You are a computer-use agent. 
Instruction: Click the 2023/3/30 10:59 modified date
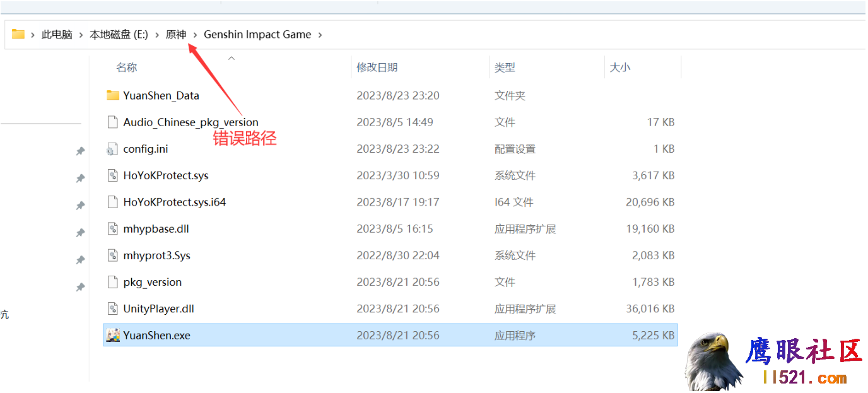398,175
